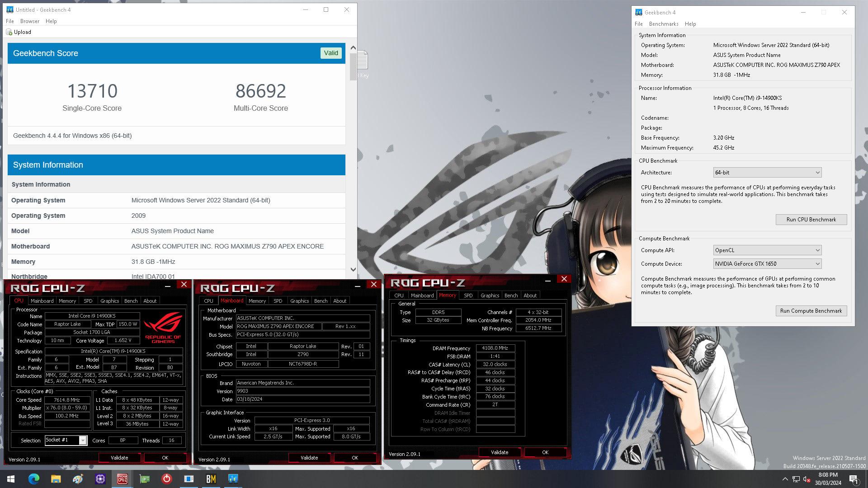868x488 pixels.
Task: Launch Microsoft Edge from the taskbar
Action: click(34, 479)
